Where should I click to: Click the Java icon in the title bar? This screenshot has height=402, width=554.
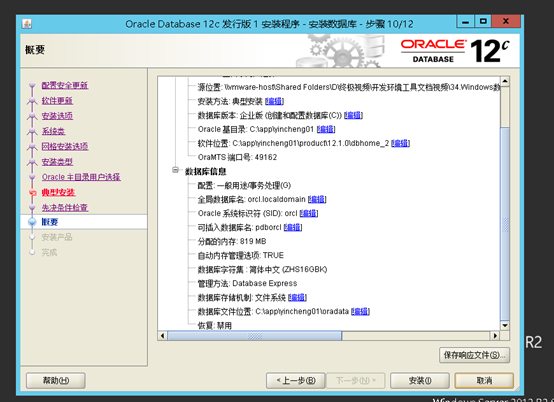(27, 24)
